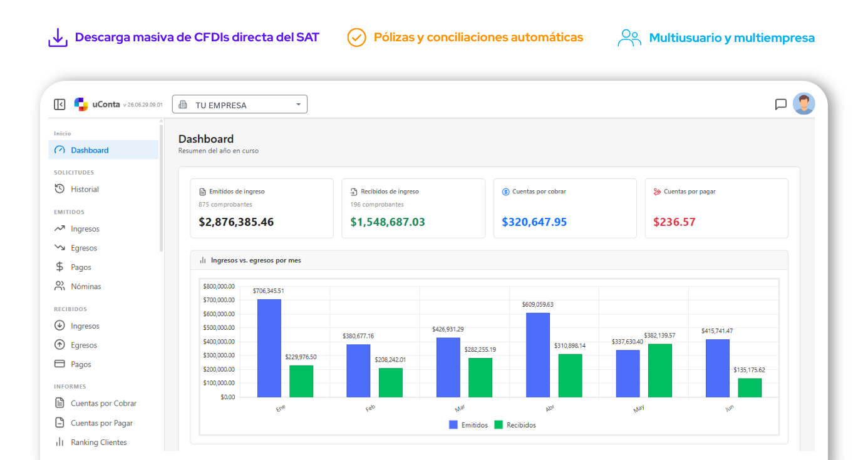This screenshot has height=460, width=868.
Task: Click the May green bar labeled $382,139.57
Action: (660, 371)
